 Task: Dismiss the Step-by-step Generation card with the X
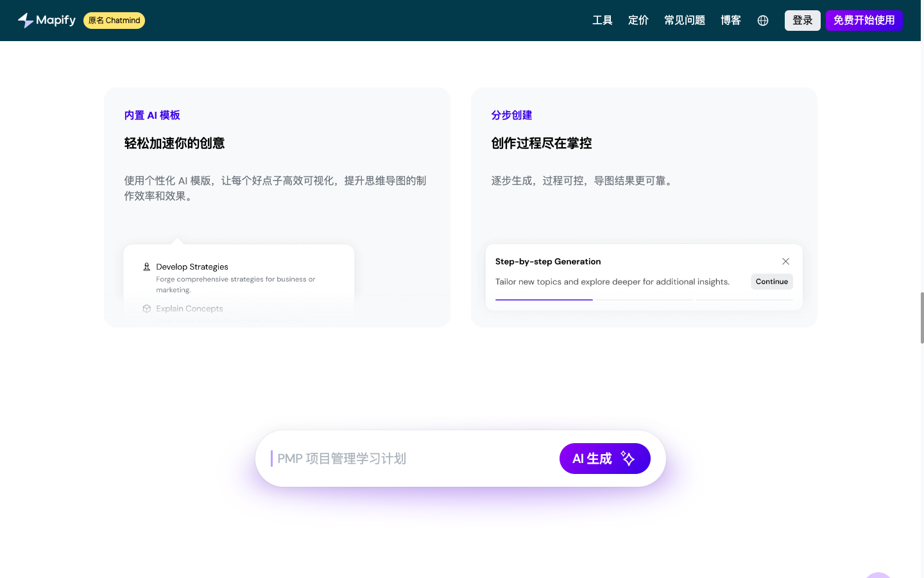tap(785, 261)
